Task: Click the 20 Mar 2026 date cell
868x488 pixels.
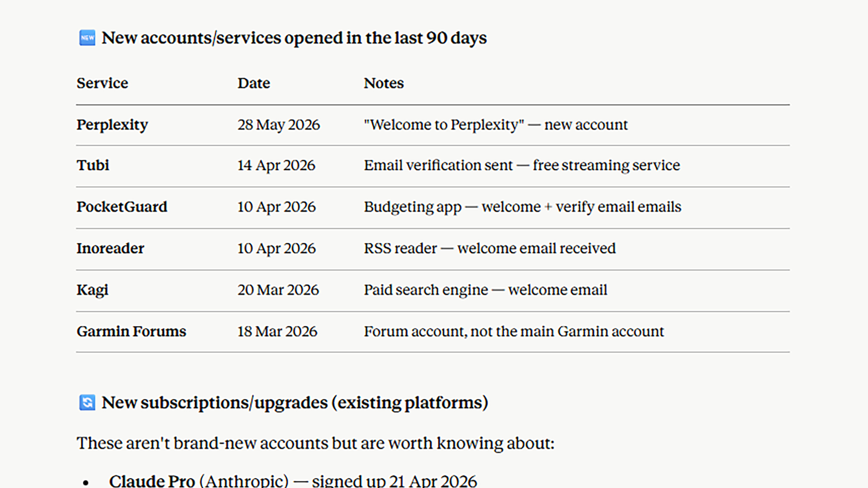Action: pyautogui.click(x=278, y=290)
